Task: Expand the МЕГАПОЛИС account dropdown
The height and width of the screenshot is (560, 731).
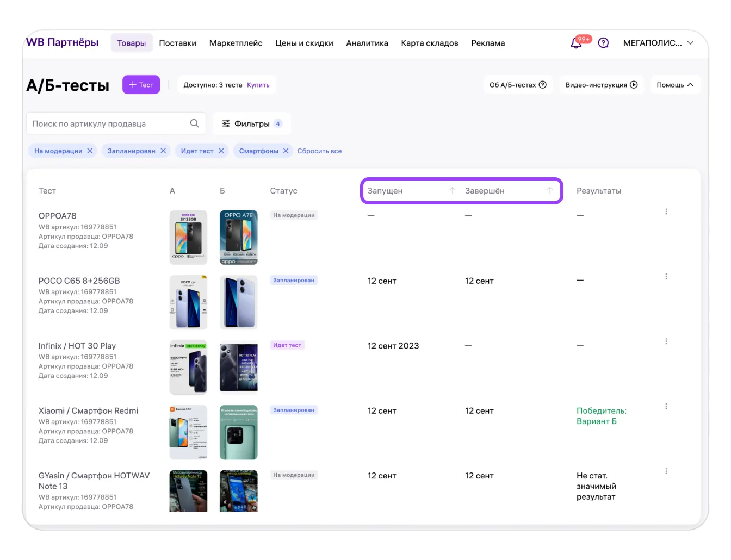Action: click(690, 43)
